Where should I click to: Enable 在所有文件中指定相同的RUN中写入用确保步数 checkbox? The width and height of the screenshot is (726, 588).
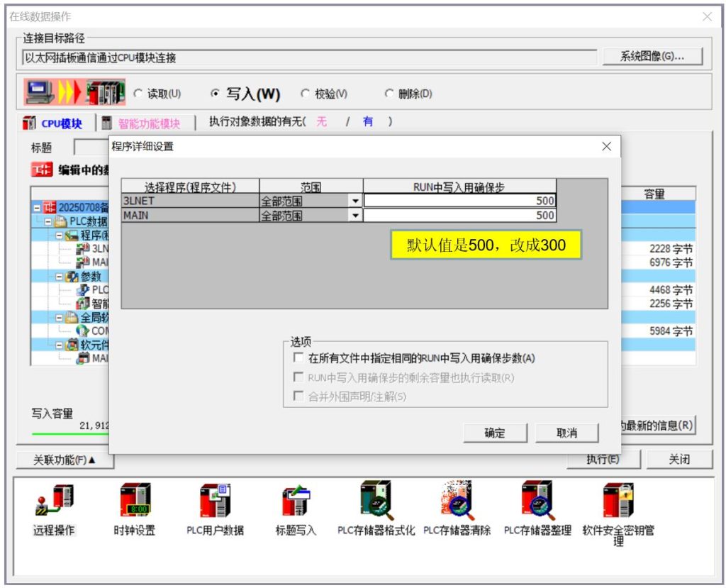coord(298,358)
